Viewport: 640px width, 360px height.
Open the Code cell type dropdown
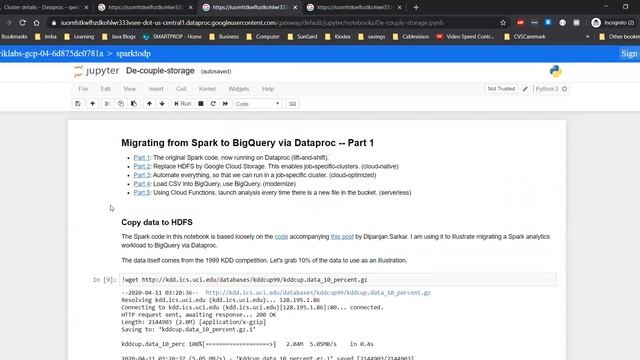[258, 104]
